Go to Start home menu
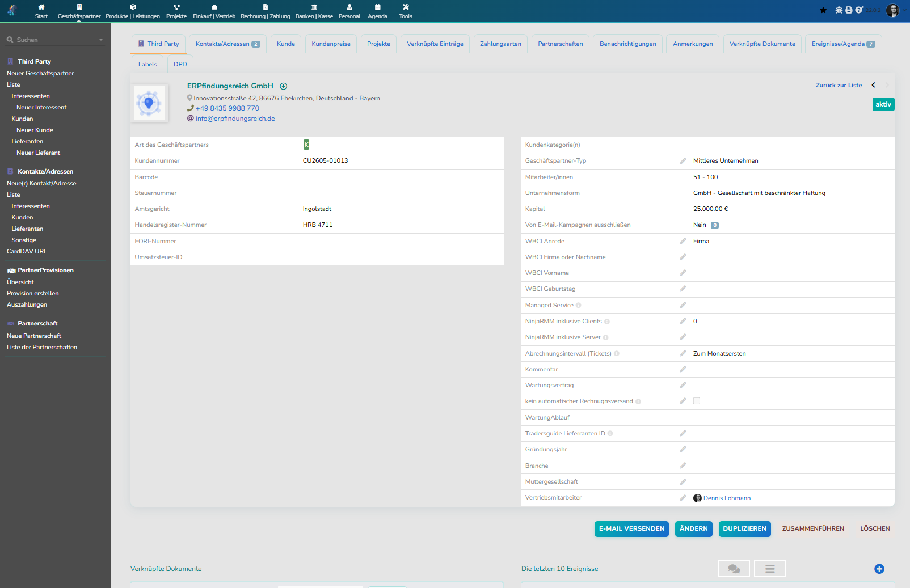Image resolution: width=910 pixels, height=588 pixels. (41, 11)
